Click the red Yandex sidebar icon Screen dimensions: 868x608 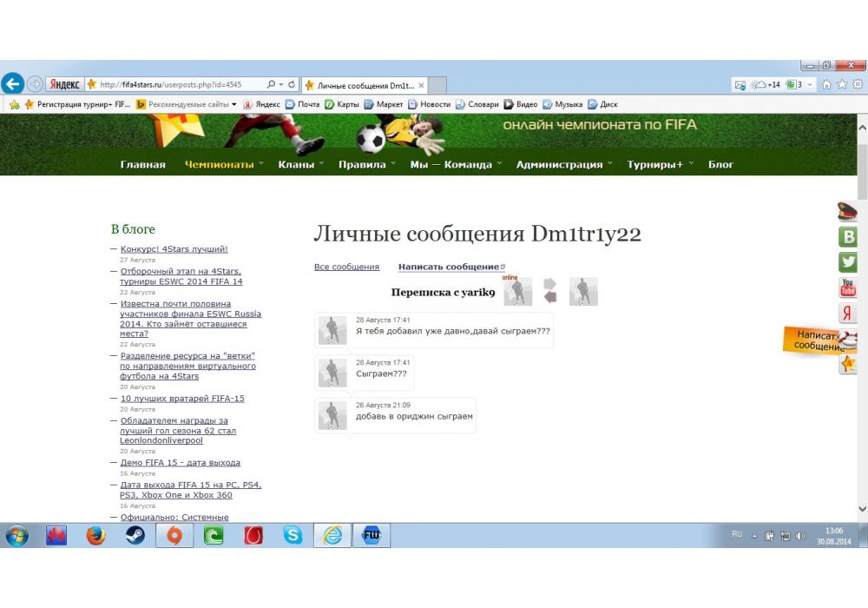848,314
